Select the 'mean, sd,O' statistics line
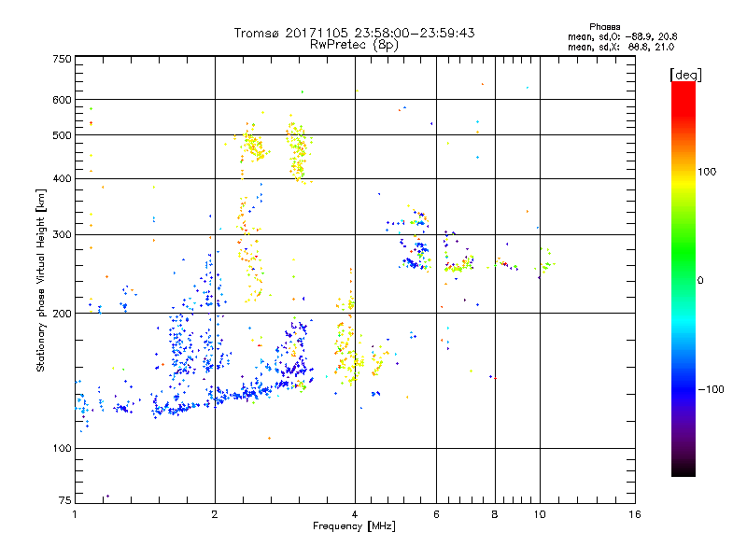Image resolution: width=747 pixels, height=560 pixels. click(623, 36)
